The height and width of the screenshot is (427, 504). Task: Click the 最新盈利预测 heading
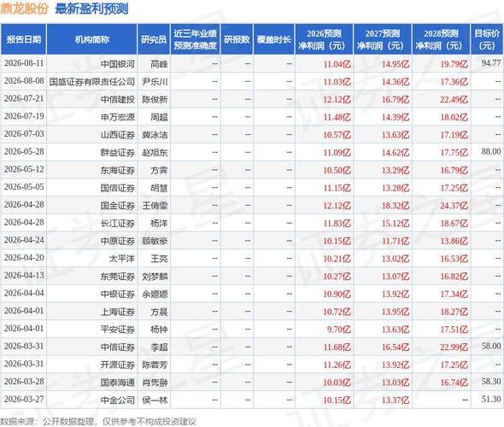coord(91,9)
